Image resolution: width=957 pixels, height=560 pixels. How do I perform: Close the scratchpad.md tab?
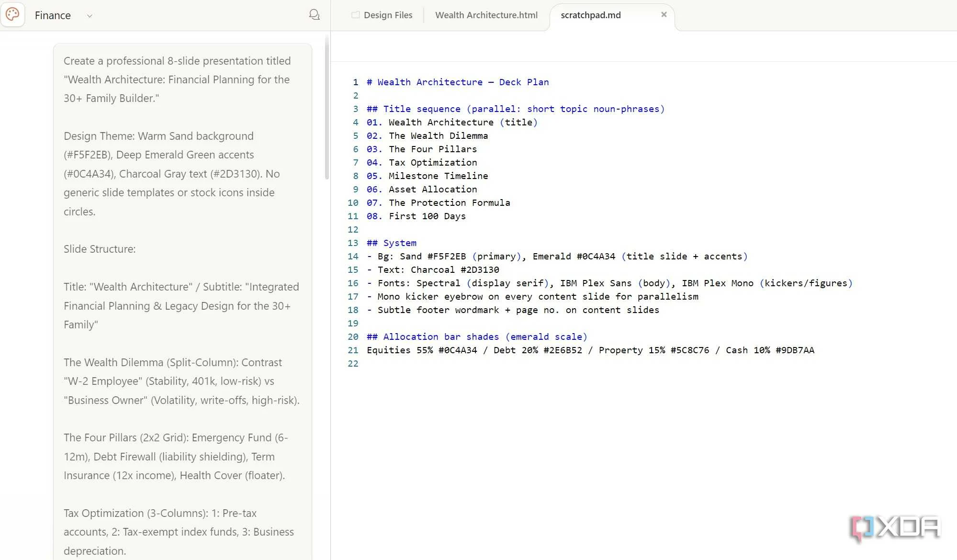click(x=664, y=14)
